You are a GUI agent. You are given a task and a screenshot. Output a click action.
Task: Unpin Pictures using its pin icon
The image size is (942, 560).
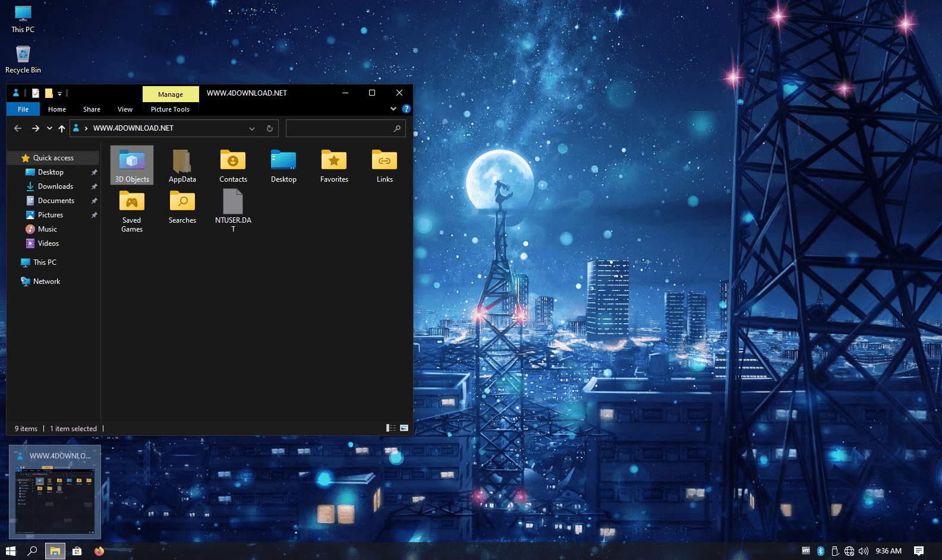click(94, 215)
